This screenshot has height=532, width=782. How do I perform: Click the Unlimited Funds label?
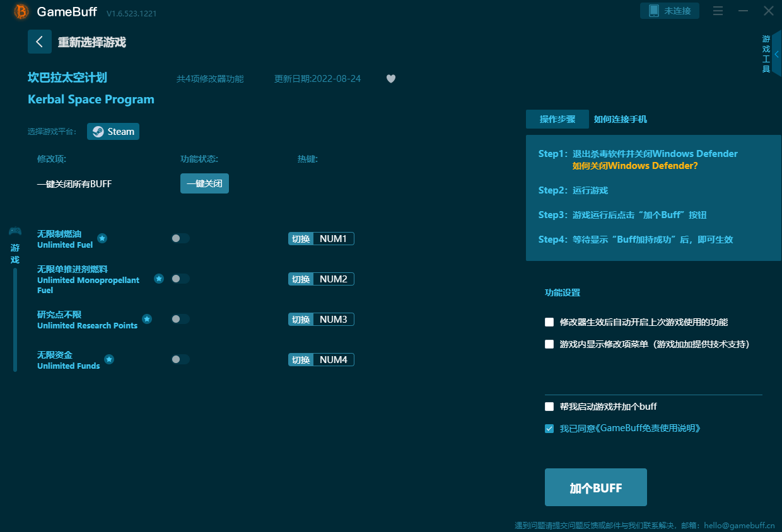coord(69,366)
